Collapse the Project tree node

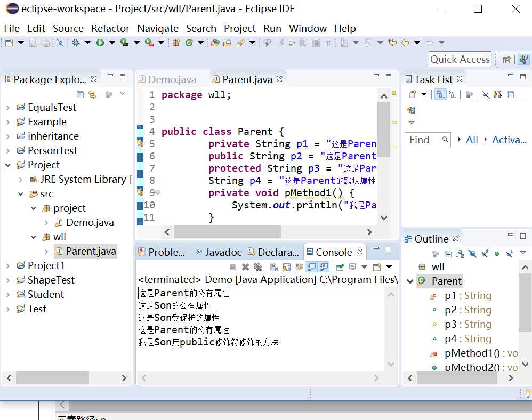pyautogui.click(x=8, y=165)
